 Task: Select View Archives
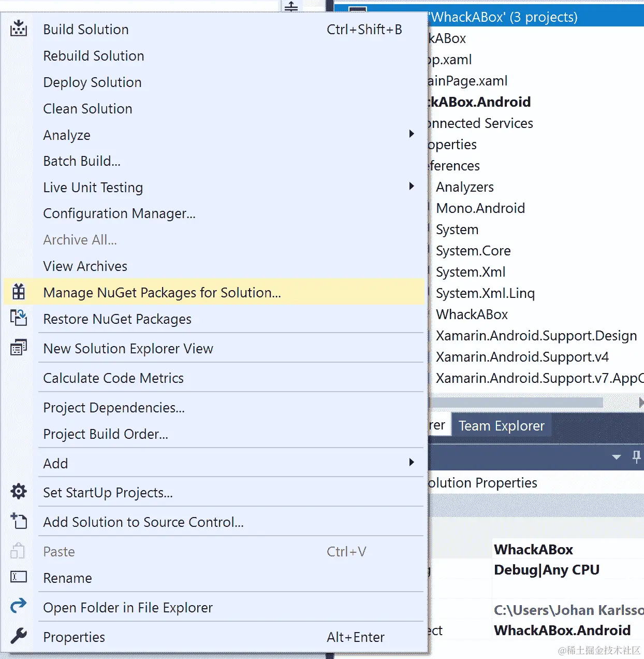pyautogui.click(x=214, y=266)
